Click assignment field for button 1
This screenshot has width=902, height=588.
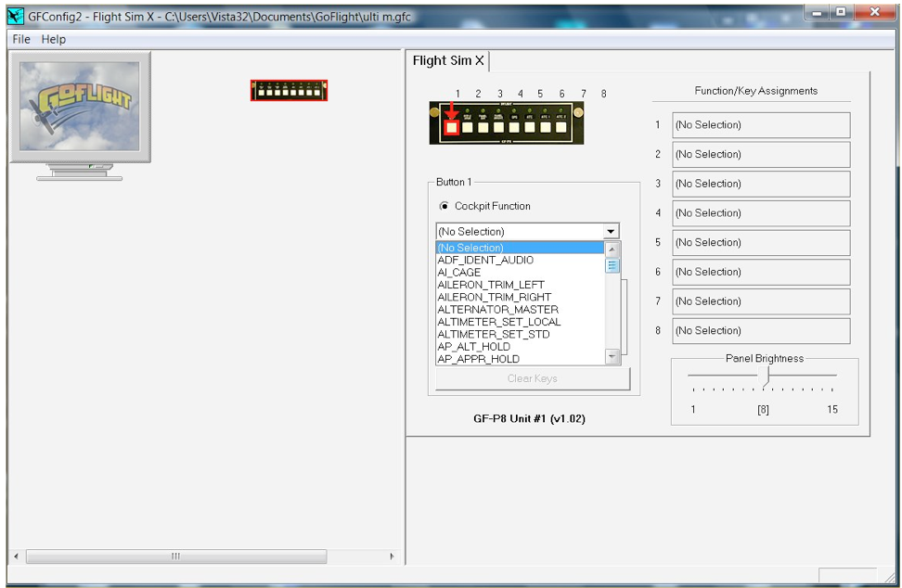[761, 124]
